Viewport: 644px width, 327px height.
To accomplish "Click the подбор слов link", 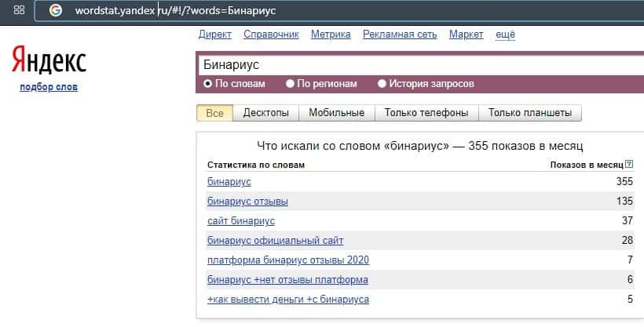I will coord(49,87).
